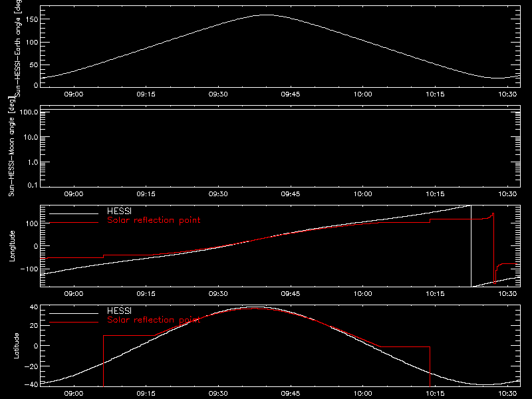The width and height of the screenshot is (532, 399).
Task: Click 09:00 time label under Latitude plot
Action: coord(74,393)
